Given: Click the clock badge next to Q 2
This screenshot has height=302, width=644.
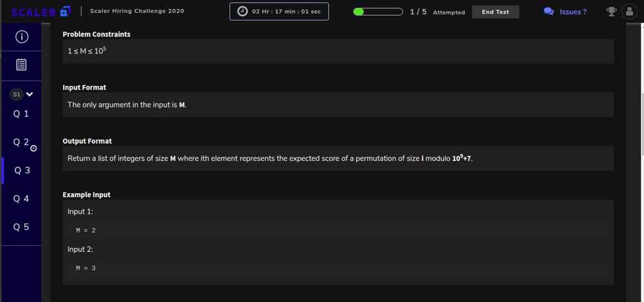Looking at the screenshot, I should (x=33, y=148).
